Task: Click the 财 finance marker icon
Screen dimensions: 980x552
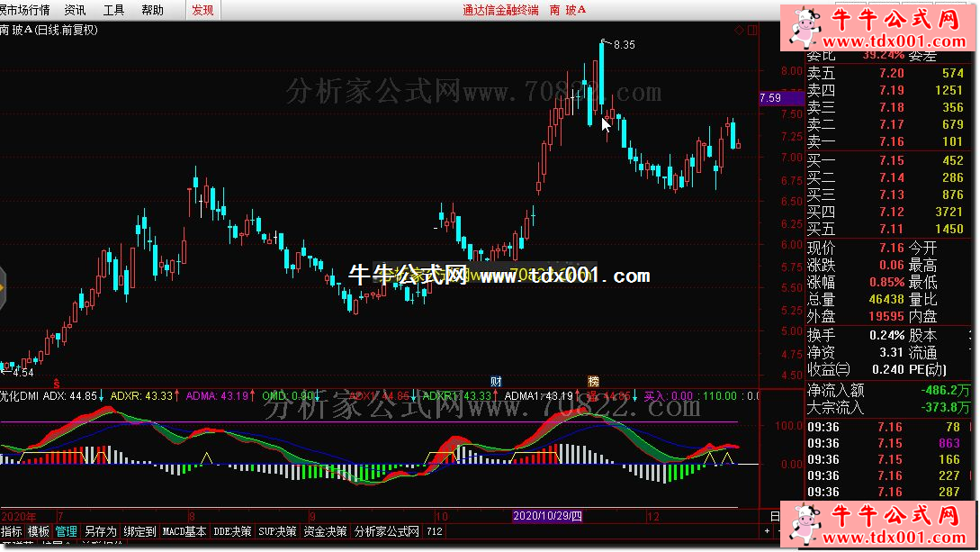Action: point(496,381)
